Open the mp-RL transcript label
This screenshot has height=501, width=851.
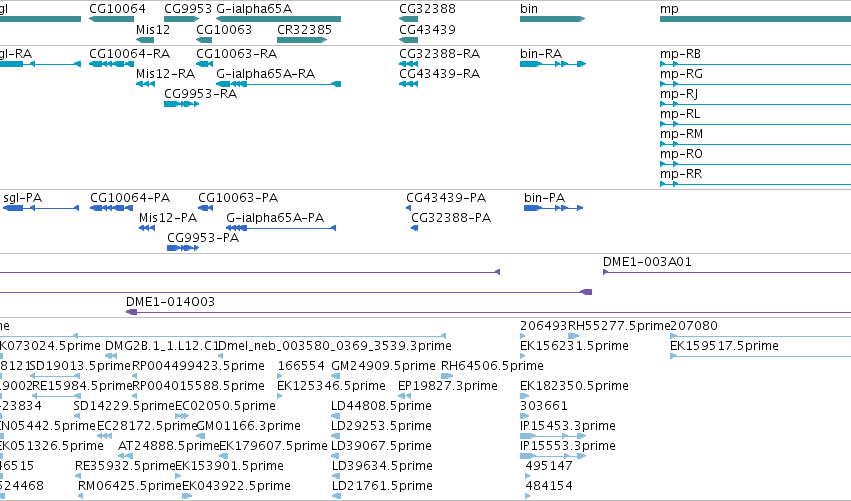(x=680, y=113)
